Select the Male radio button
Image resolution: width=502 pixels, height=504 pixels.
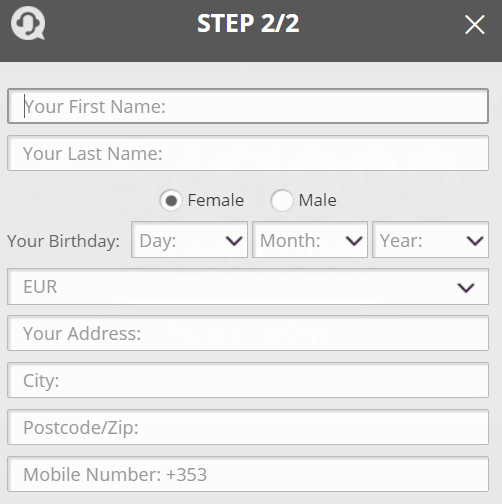pos(282,200)
